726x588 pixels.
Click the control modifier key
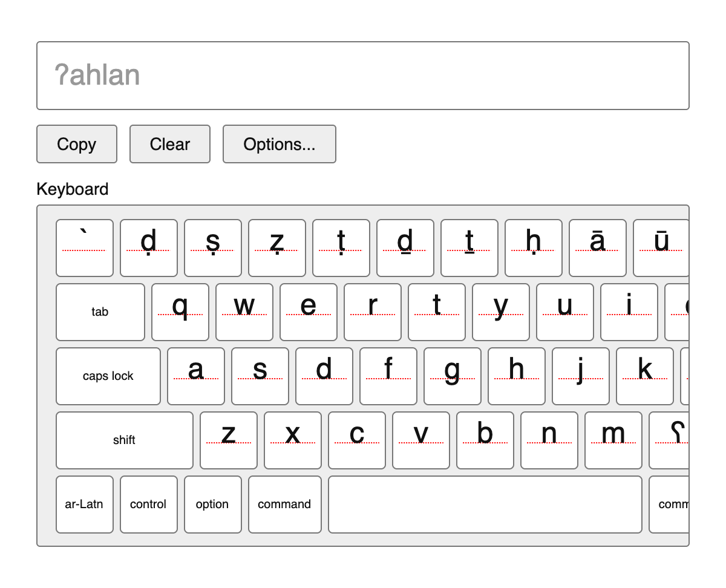tap(149, 505)
